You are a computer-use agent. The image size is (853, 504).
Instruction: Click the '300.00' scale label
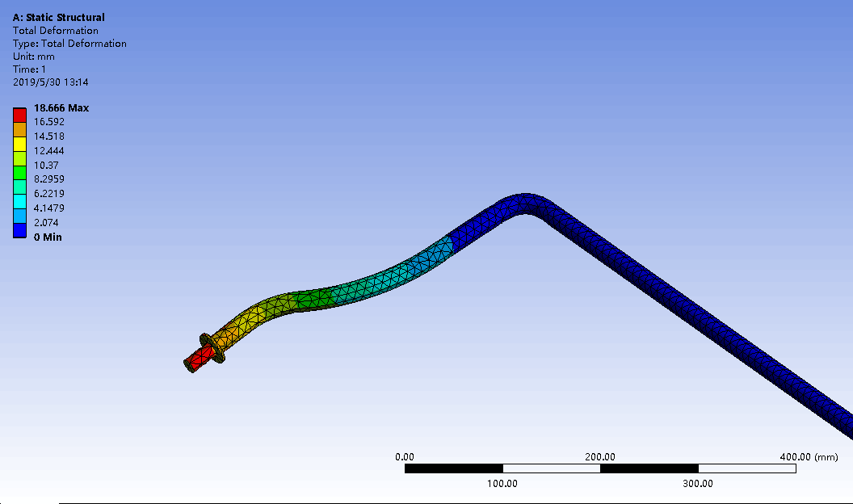coord(698,483)
